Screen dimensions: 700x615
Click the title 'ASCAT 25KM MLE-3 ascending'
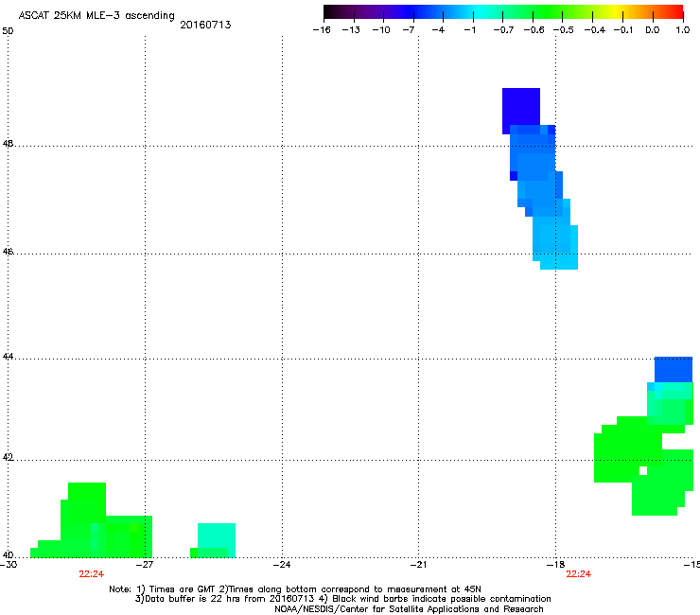[96, 16]
